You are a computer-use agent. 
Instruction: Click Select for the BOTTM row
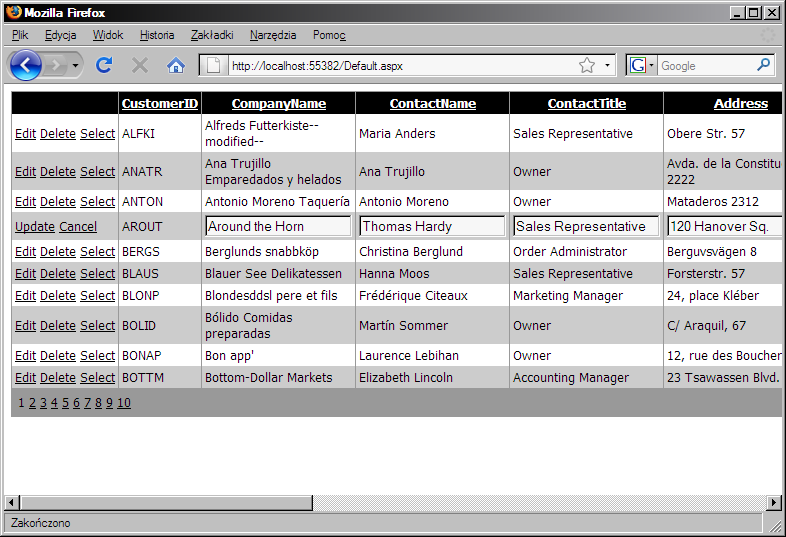[97, 378]
